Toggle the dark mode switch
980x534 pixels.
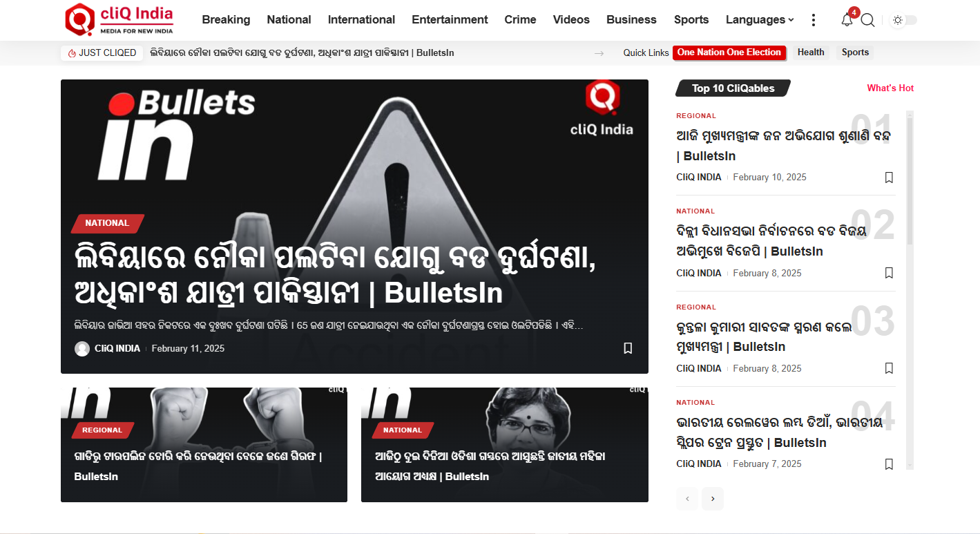(x=904, y=20)
